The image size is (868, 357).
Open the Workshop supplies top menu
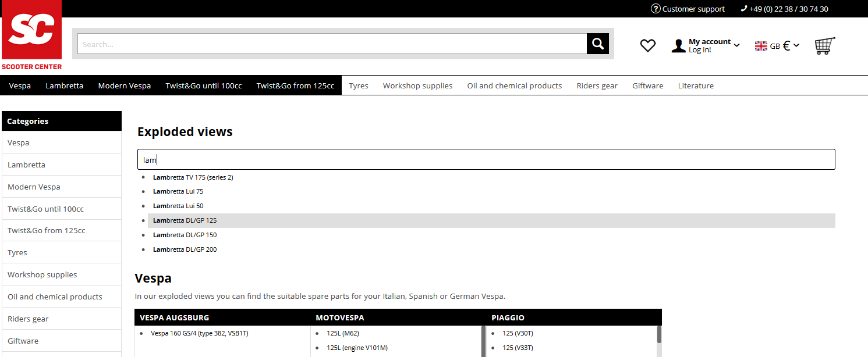[417, 85]
